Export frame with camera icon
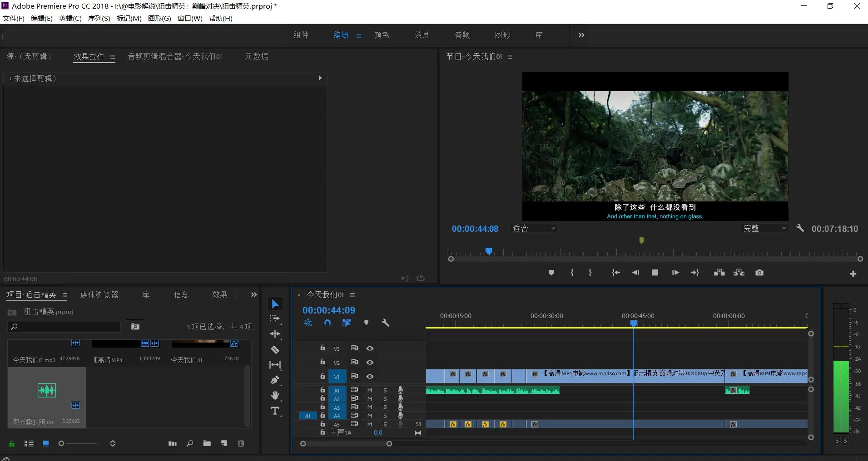The height and width of the screenshot is (461, 868). [759, 273]
